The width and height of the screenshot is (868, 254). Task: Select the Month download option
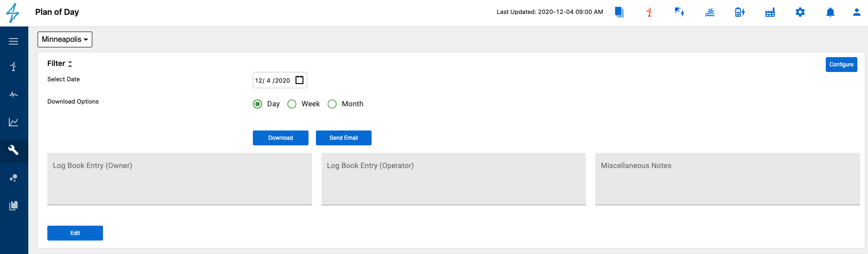pyautogui.click(x=332, y=104)
